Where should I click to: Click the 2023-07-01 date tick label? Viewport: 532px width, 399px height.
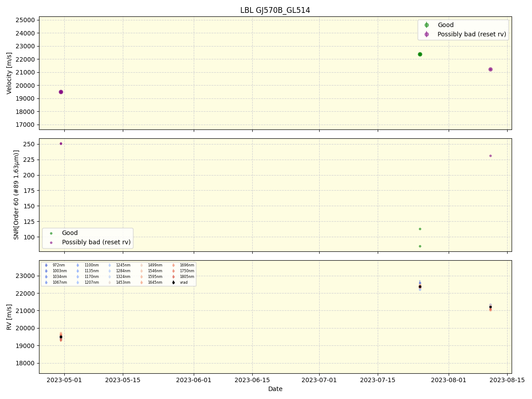coord(319,379)
